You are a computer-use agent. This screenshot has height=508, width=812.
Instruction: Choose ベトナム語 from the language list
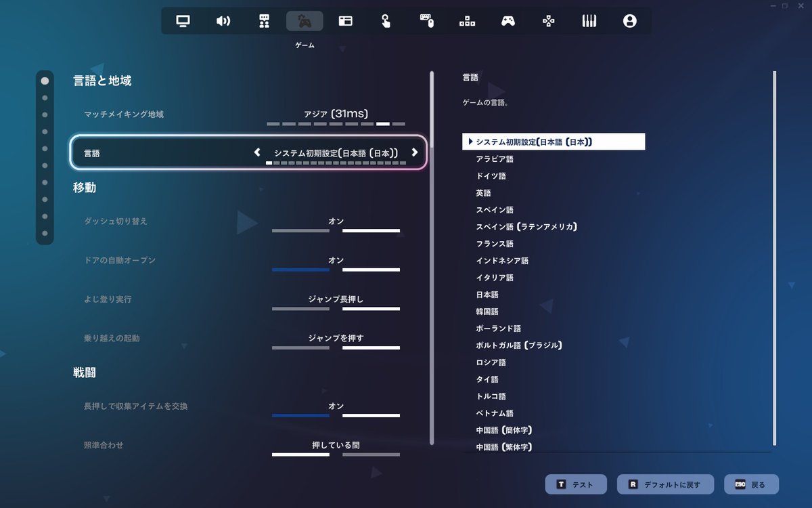pyautogui.click(x=495, y=412)
